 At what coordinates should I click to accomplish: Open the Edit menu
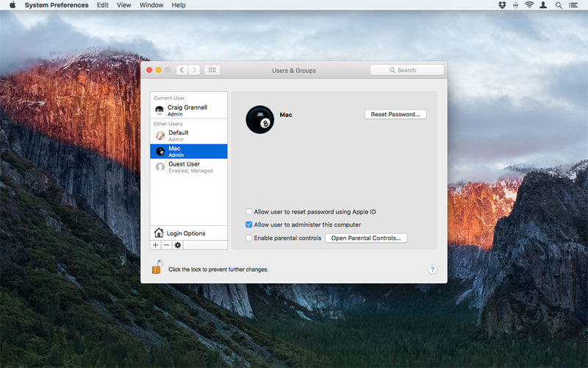coord(102,5)
